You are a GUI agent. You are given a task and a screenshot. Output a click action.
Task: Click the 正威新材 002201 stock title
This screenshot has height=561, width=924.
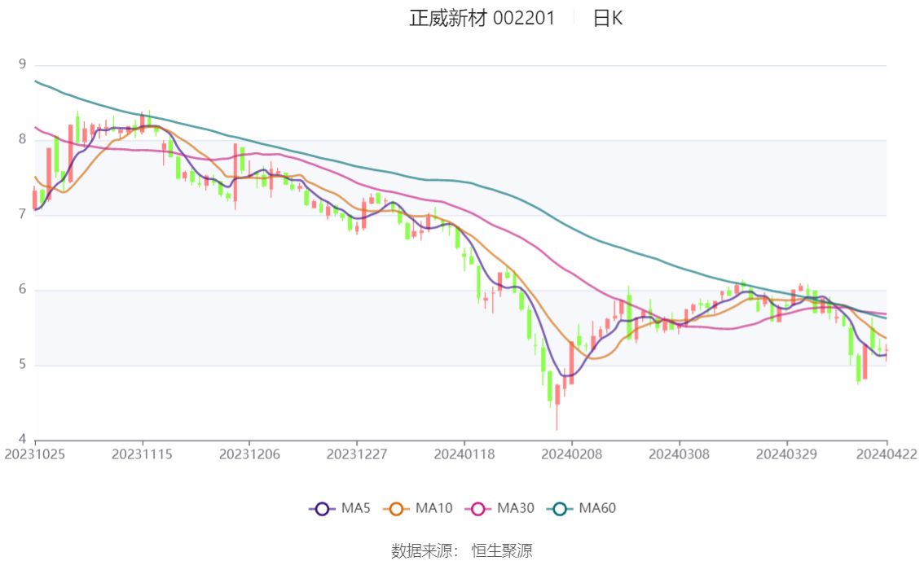(482, 18)
